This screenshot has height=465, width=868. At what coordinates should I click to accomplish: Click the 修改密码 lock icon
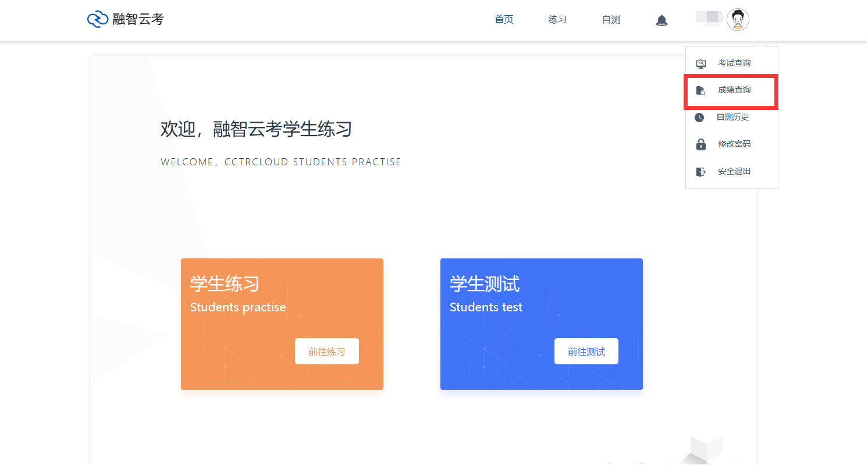tap(701, 144)
